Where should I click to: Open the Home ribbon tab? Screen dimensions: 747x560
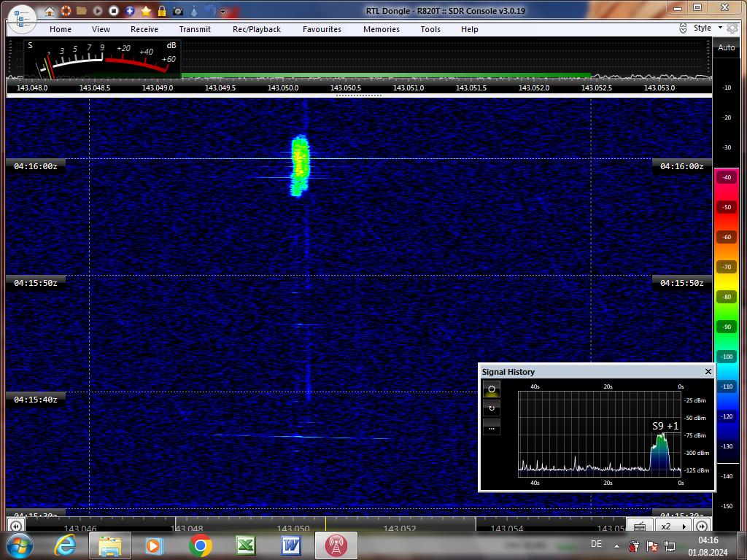[61, 29]
